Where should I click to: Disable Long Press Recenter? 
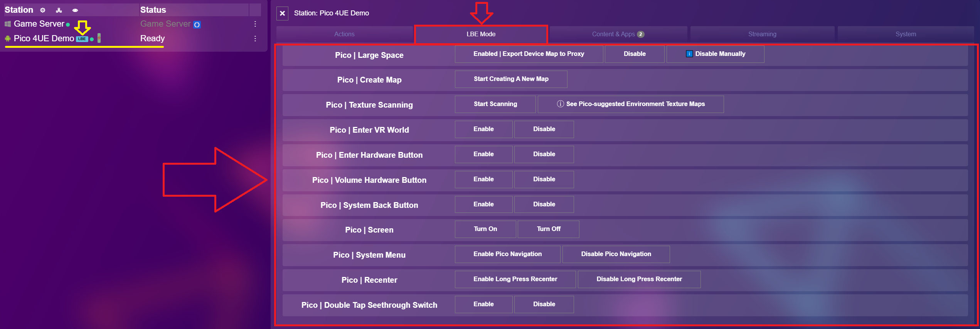(x=639, y=279)
